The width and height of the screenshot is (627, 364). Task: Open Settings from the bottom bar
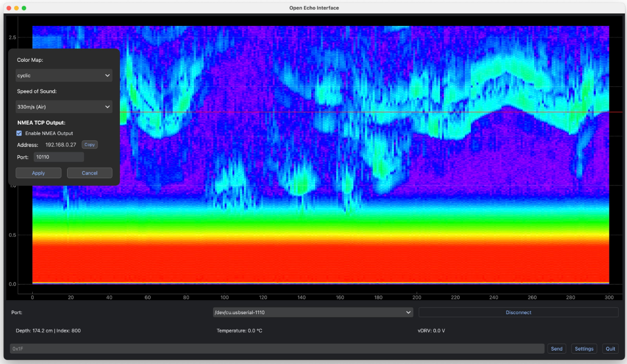tap(584, 349)
